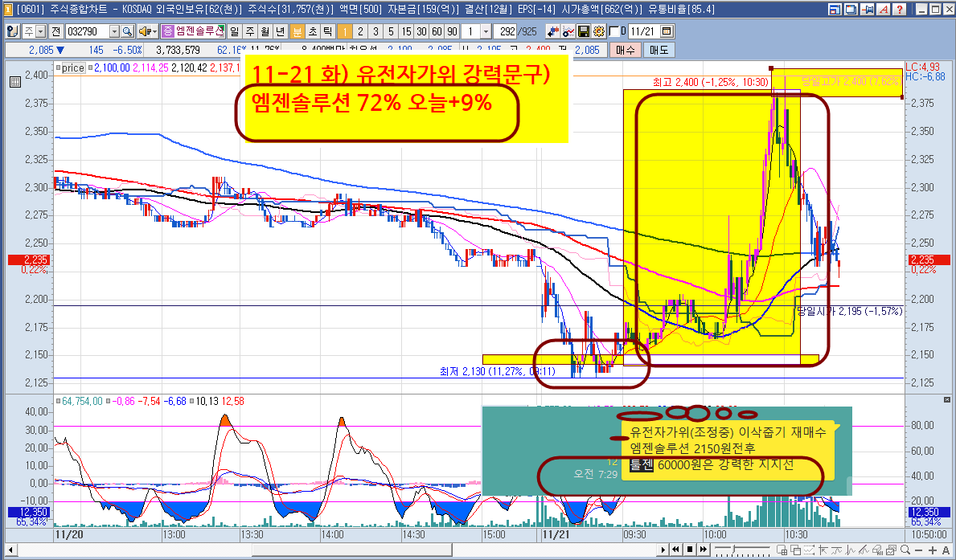Toggle the D checkbox beside date field

pyautogui.click(x=614, y=31)
